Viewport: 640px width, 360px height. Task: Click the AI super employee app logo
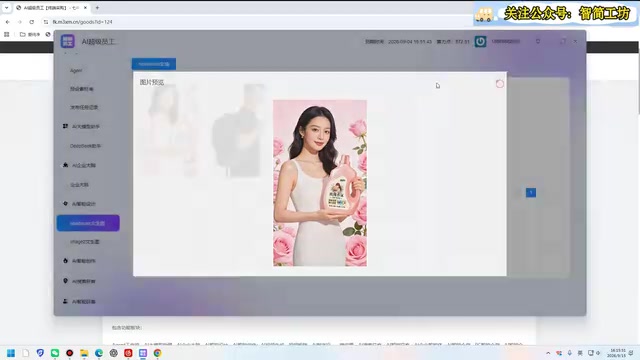click(68, 41)
